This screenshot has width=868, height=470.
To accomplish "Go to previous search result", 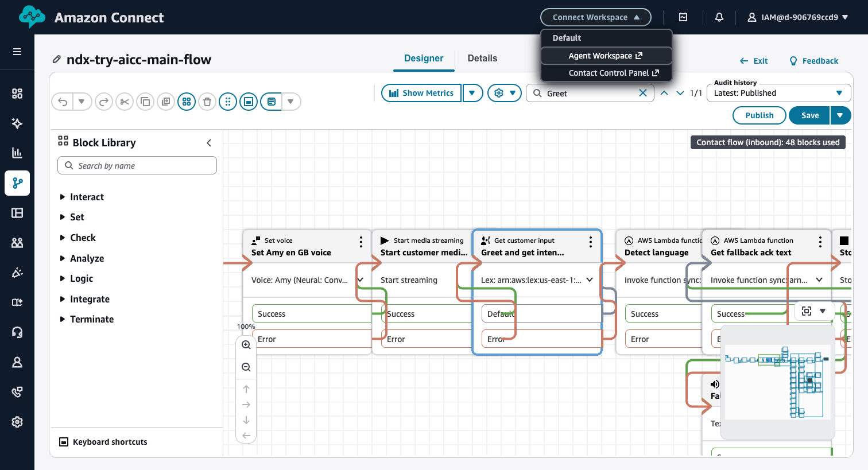I will (x=664, y=93).
